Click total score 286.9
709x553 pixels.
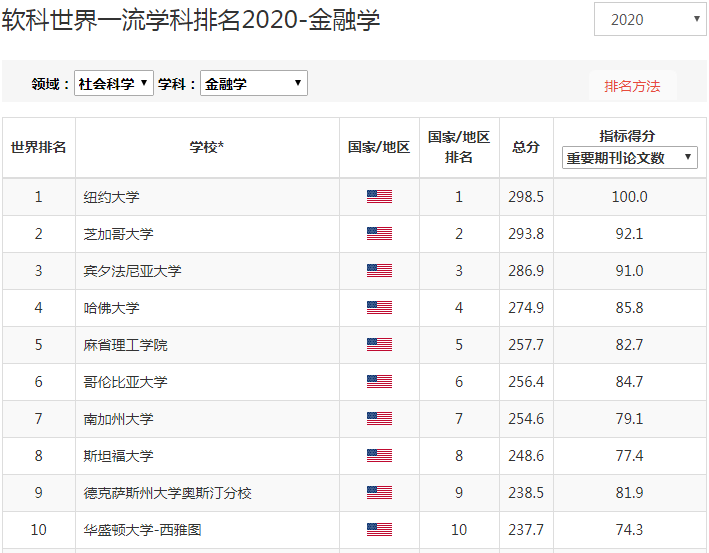click(526, 271)
